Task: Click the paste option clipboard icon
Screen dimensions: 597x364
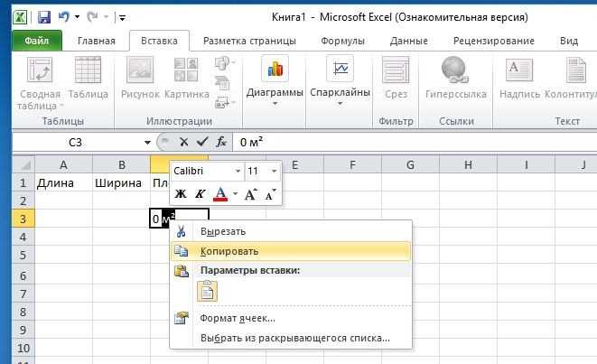Action: tap(207, 291)
